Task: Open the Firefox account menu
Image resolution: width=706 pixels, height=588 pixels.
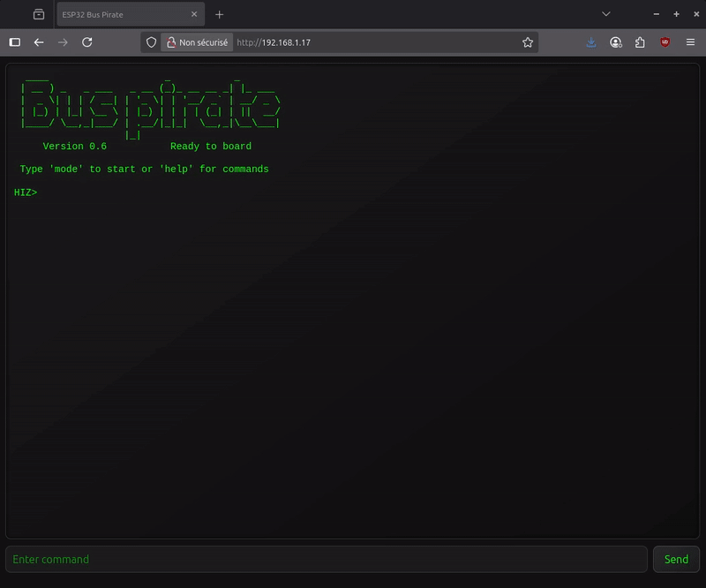Action: point(616,42)
